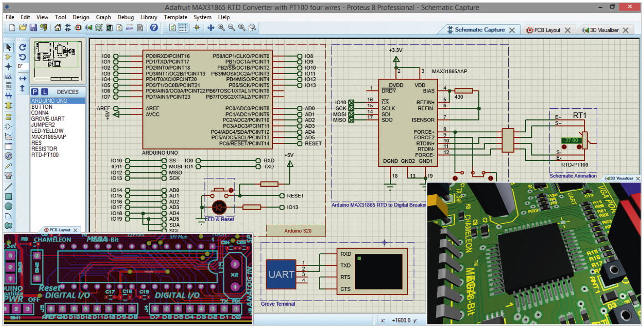Viewport: 644px width, 328px height.
Task: Select the Graph Mode tool
Action: (x=8, y=136)
